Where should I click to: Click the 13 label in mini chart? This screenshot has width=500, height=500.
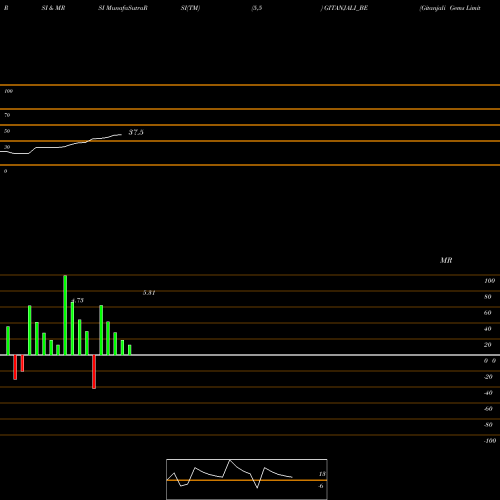(x=322, y=474)
